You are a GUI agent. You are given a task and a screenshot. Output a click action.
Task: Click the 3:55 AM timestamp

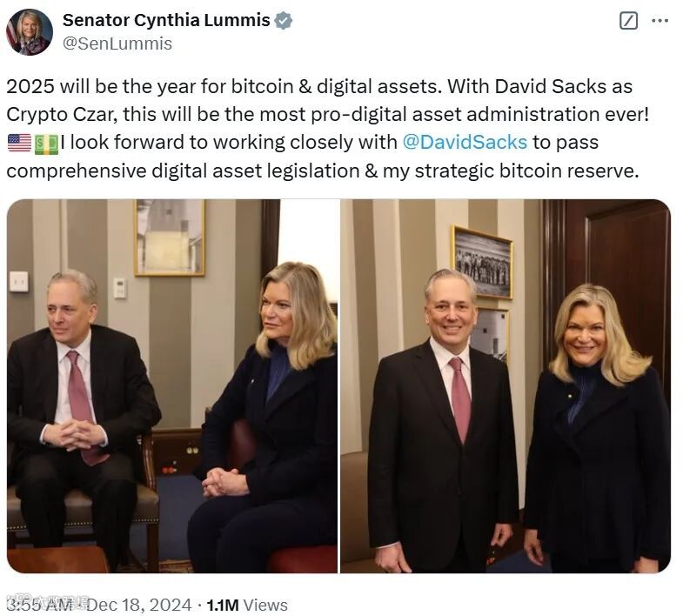39,605
